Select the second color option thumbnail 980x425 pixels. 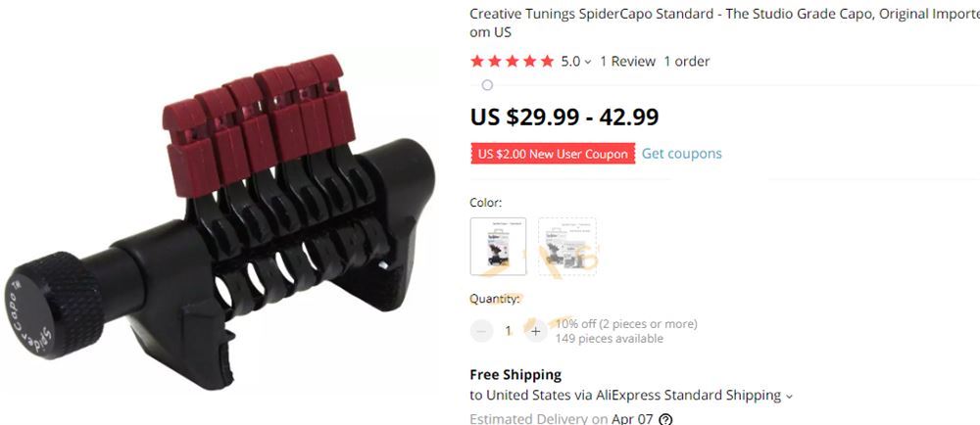click(566, 246)
